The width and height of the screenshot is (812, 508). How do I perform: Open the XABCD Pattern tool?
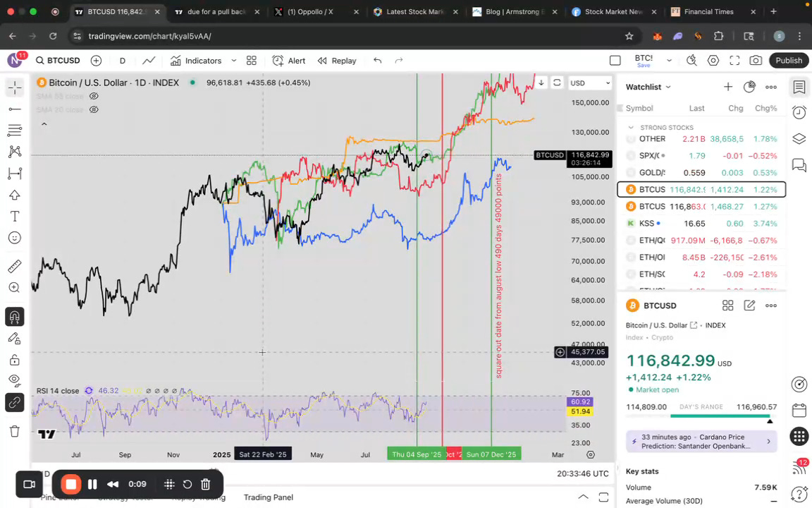coord(15,151)
